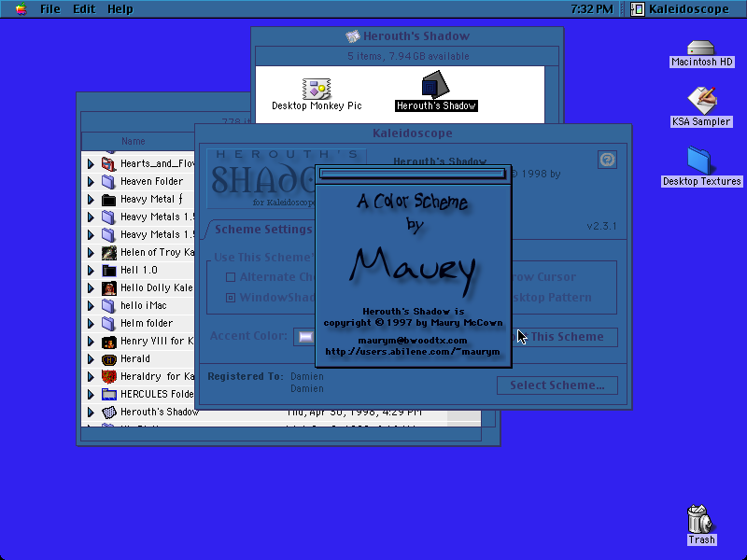Select the Desktop Textures folder icon
The image size is (747, 560).
[698, 161]
